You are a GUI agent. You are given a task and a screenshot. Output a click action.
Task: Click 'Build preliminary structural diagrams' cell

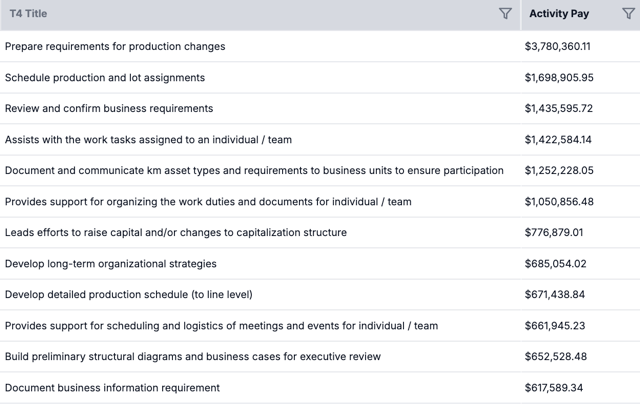193,356
